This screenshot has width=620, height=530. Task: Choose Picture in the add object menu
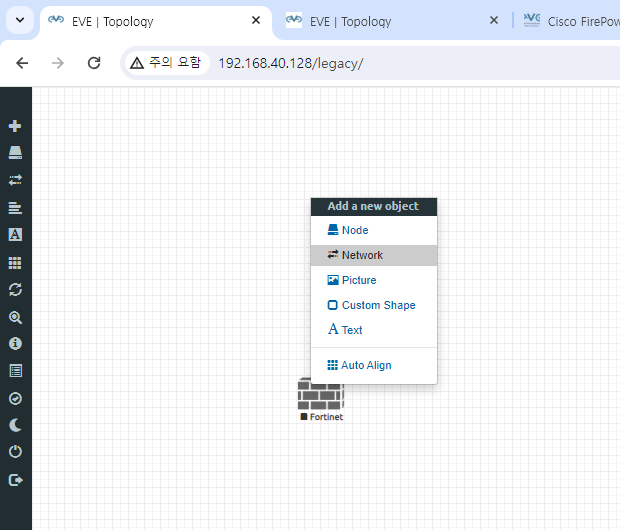click(374, 280)
